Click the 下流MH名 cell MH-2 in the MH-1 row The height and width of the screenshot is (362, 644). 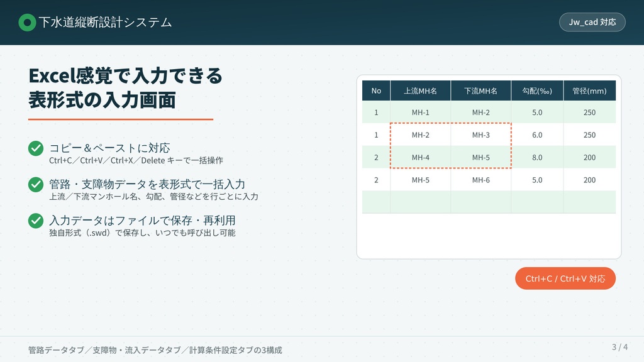(x=480, y=112)
